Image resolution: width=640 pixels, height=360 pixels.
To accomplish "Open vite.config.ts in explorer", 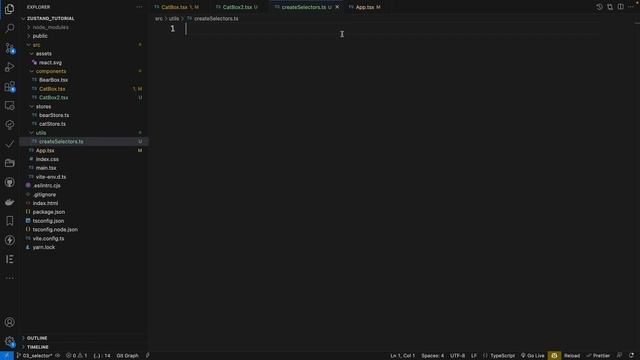I will pos(48,238).
